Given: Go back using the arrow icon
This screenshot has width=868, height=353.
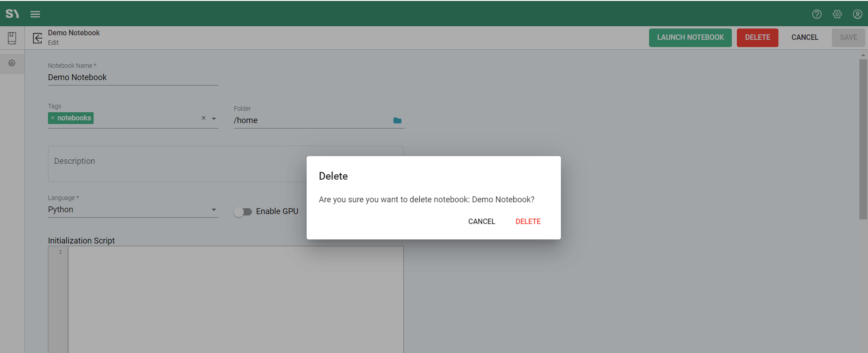Looking at the screenshot, I should click(x=38, y=38).
